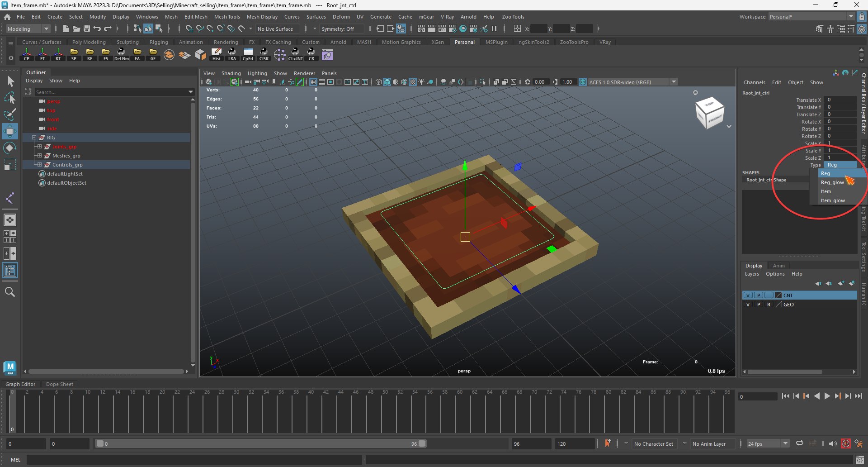Toggle visibility V of the CNT layer
Image resolution: width=868 pixels, height=467 pixels.
[748, 295]
